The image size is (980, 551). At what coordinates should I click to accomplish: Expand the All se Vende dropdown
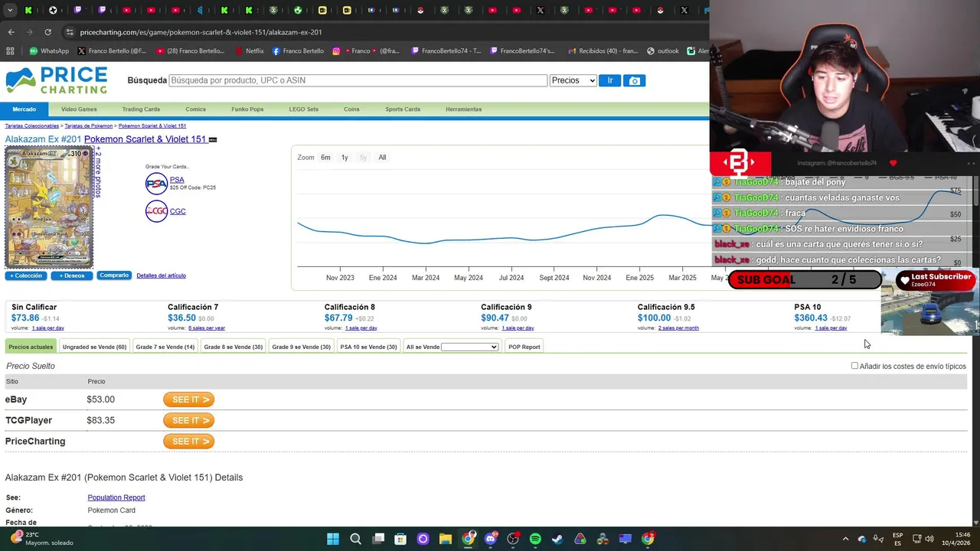click(x=469, y=347)
